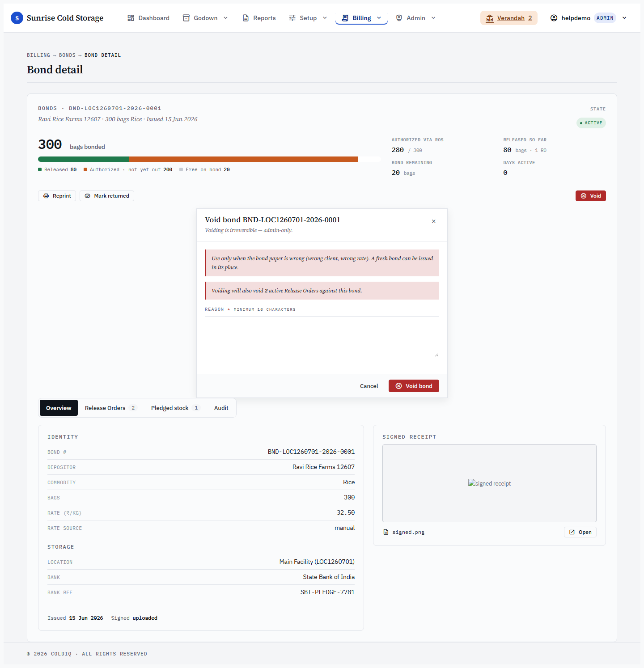
Task: Close the Void bond dialog with X
Action: 433,221
